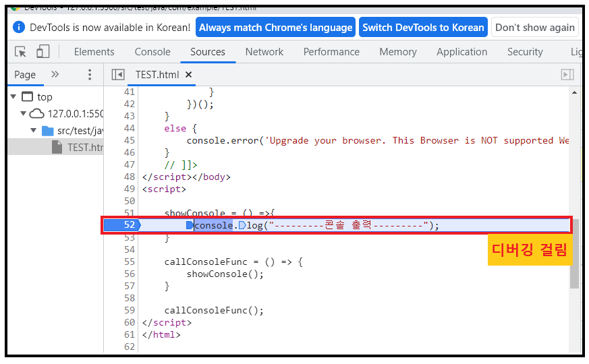
Task: Activate the inspect element picker icon
Action: coord(20,51)
